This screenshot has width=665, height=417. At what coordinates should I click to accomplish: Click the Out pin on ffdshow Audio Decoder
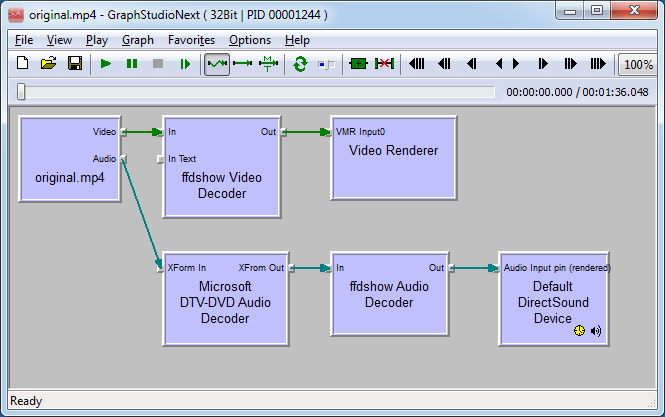coord(451,268)
